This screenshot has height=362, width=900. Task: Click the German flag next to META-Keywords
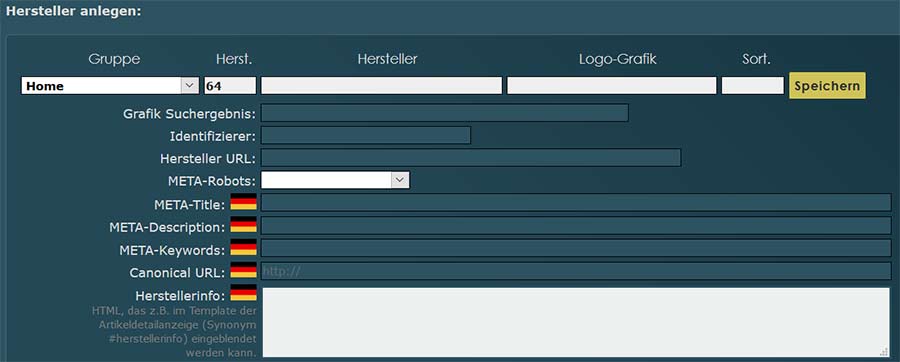click(x=243, y=248)
